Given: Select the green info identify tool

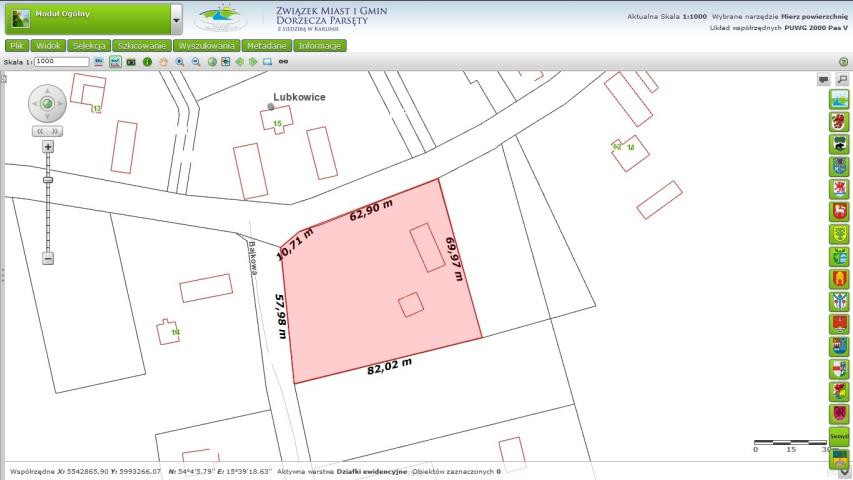Looking at the screenshot, I should click(x=147, y=62).
